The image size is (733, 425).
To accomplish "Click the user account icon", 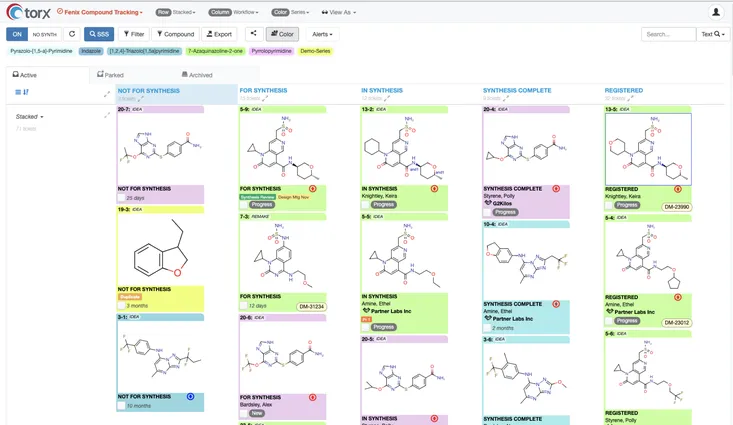I will 716,12.
